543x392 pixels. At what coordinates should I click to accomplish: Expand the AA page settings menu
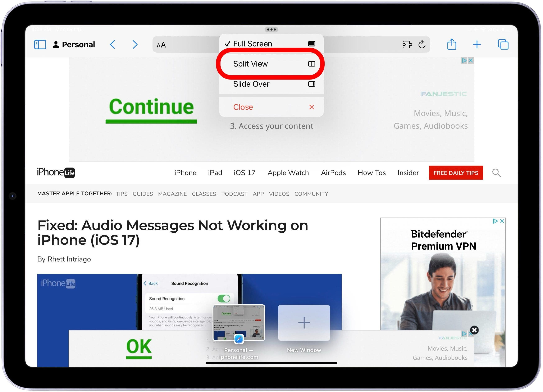pyautogui.click(x=161, y=45)
